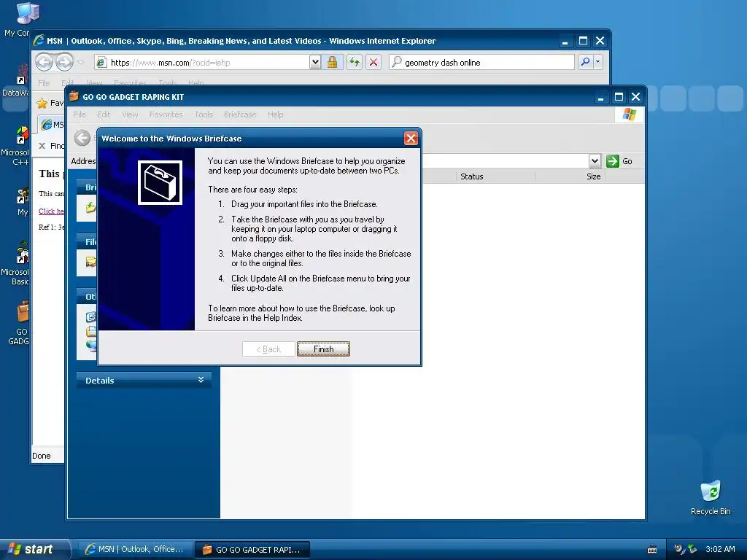Click the 3:02 AM clock

(x=720, y=549)
